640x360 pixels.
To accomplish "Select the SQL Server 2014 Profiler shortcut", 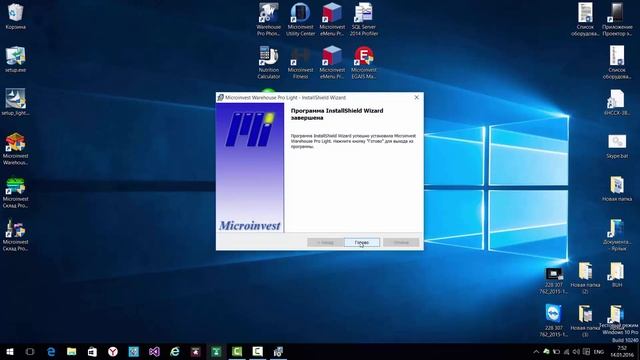I will [364, 20].
